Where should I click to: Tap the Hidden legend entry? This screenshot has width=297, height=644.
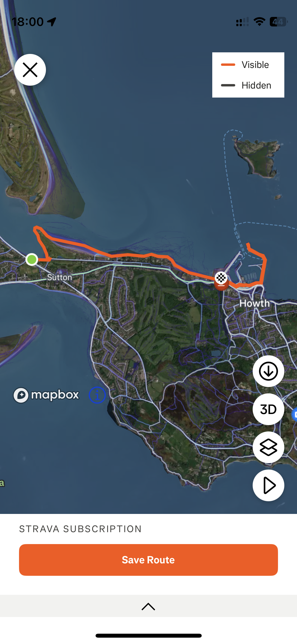point(246,85)
